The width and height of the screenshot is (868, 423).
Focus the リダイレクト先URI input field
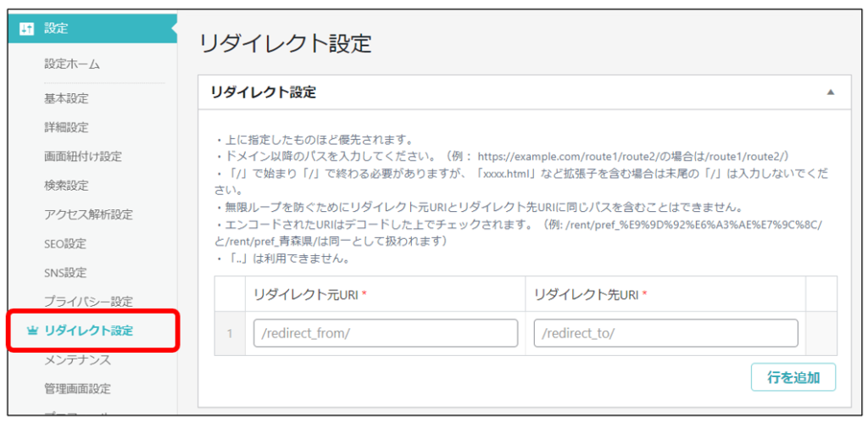click(665, 333)
